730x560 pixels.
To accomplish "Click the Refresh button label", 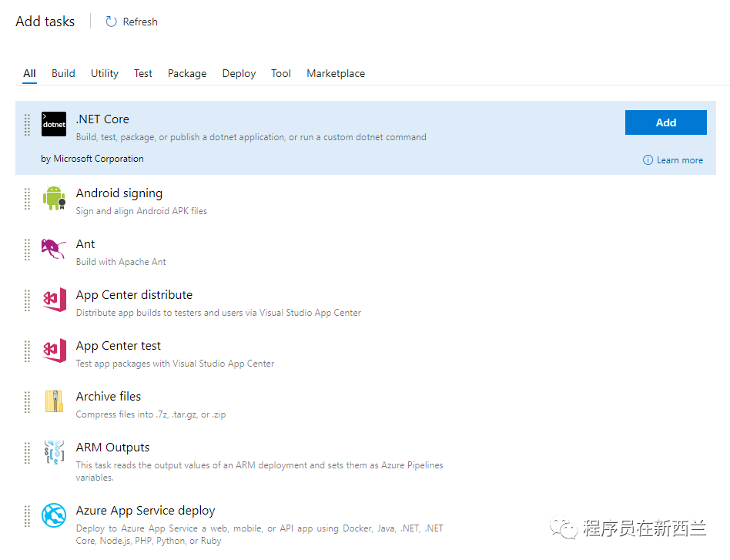I will 140,22.
